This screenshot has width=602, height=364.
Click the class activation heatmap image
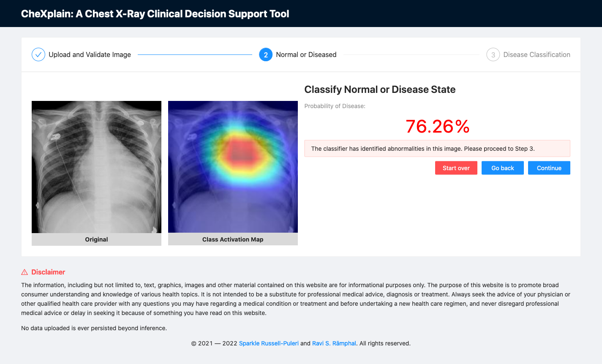(x=233, y=167)
